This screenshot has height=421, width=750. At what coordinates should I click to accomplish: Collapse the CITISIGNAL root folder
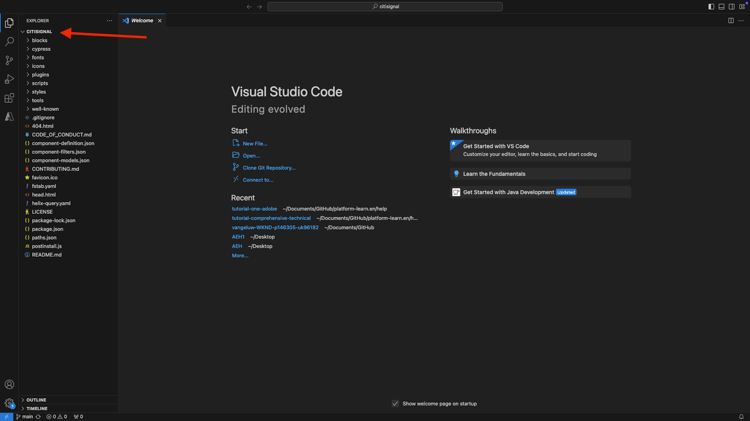point(39,32)
